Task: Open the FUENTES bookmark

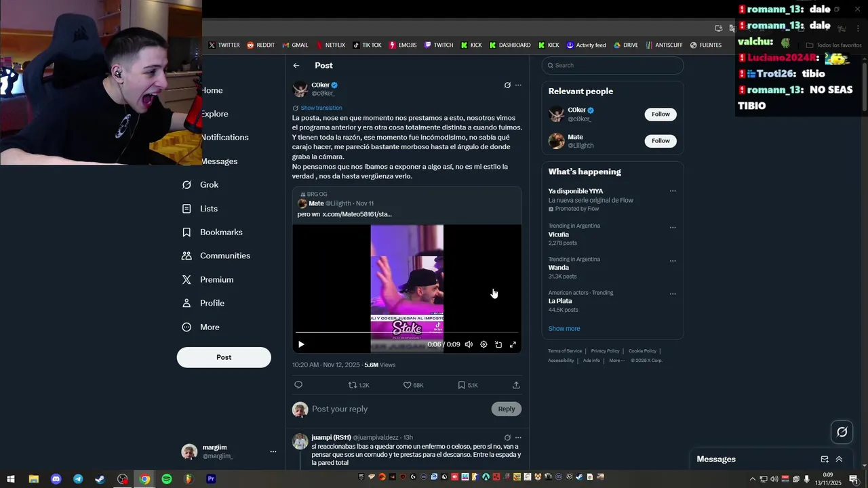Action: (x=706, y=45)
